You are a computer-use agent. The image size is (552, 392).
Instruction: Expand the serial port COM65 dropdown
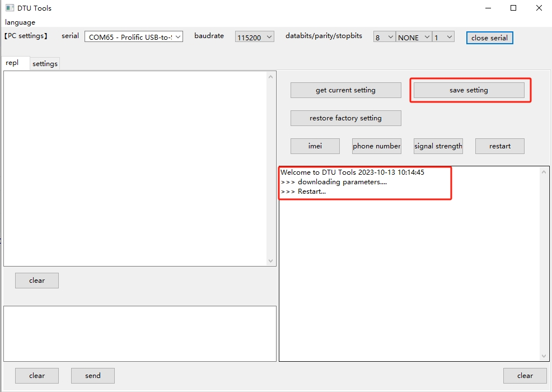(x=134, y=37)
